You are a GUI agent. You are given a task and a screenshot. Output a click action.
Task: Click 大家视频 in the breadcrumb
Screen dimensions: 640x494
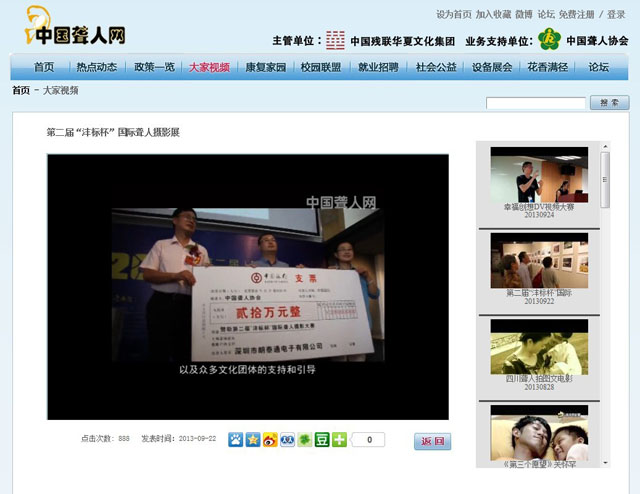coord(61,90)
